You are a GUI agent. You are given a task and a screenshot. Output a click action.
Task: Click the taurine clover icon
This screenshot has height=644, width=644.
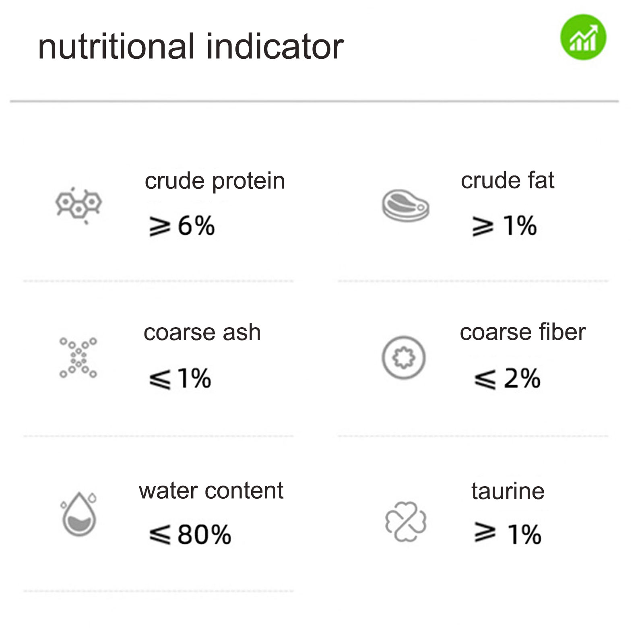tap(406, 521)
